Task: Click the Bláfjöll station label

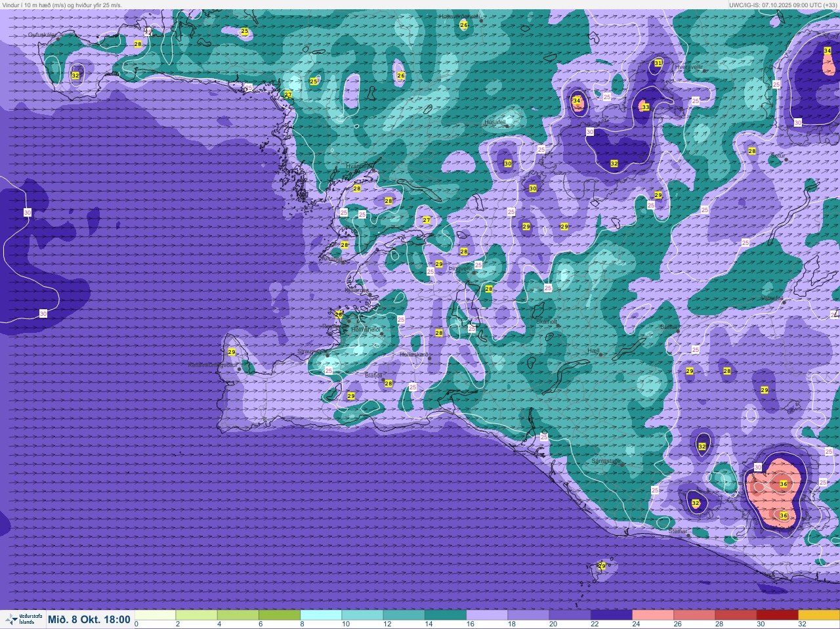Action: pos(373,375)
